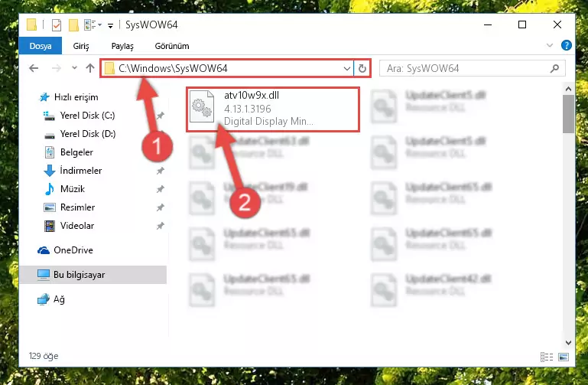This screenshot has width=588, height=385.
Task: Minimize the SysWOW64 window
Action: tap(488, 25)
